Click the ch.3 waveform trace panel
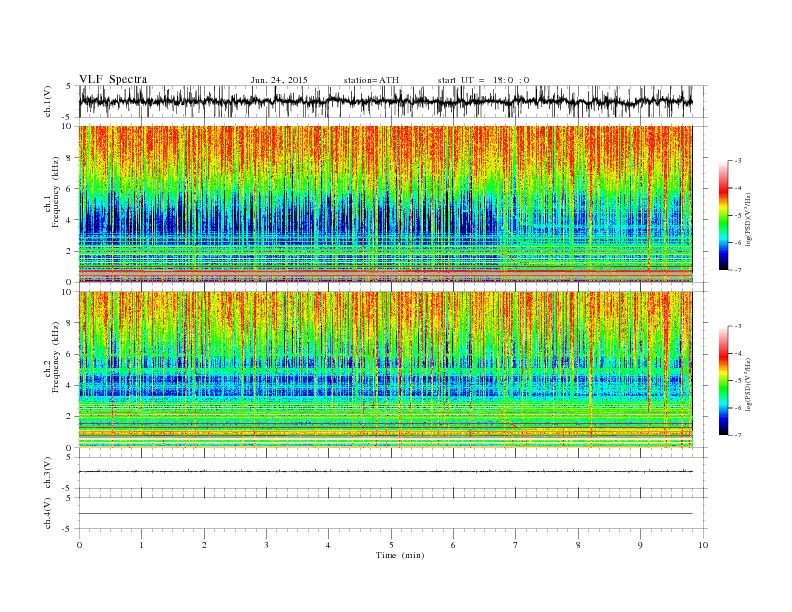 coord(393,473)
